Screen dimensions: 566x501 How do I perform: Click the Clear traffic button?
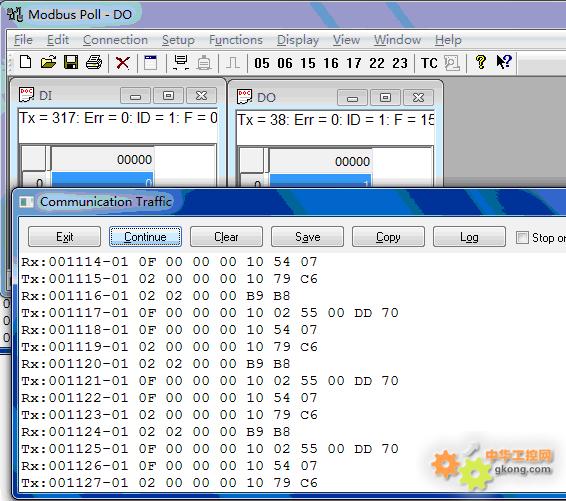click(226, 237)
